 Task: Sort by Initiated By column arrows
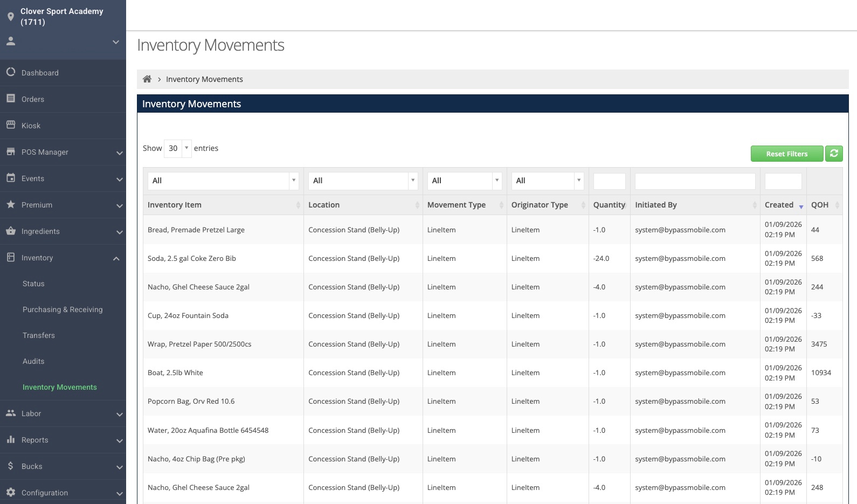pyautogui.click(x=755, y=205)
